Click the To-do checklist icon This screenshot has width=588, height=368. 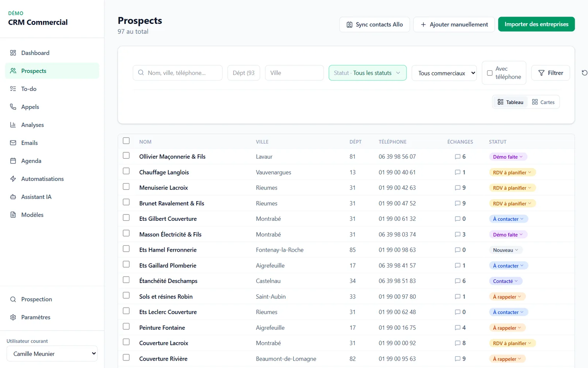pos(13,89)
